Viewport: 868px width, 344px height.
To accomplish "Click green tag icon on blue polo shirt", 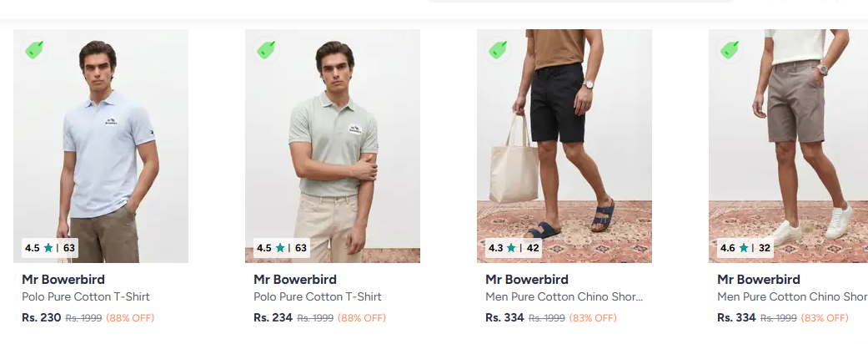I will 34,50.
